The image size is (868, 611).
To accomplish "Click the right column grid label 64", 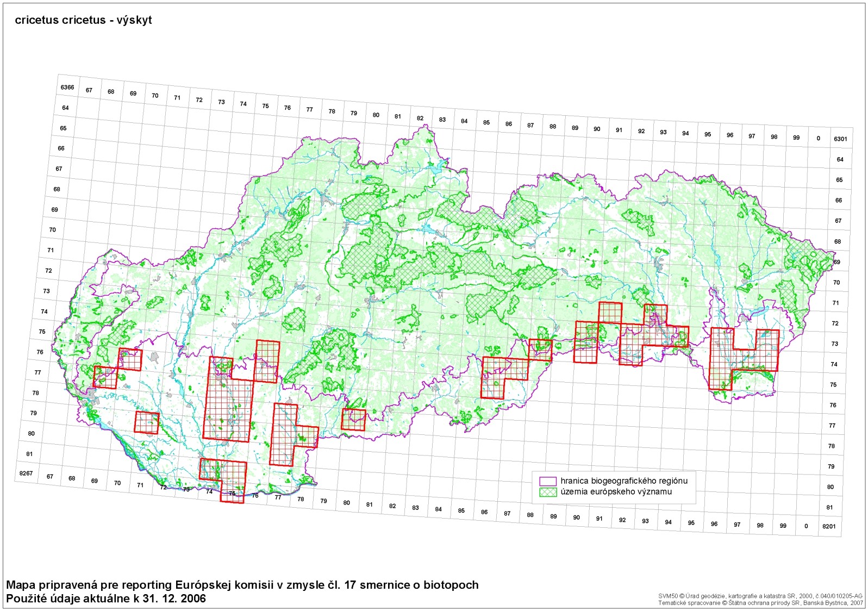I will click(840, 160).
